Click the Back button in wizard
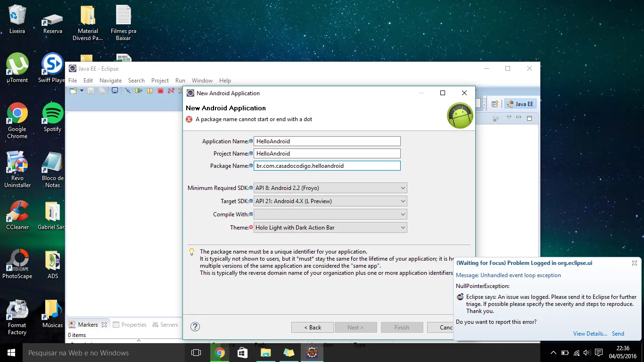This screenshot has height=362, width=644. point(312,328)
